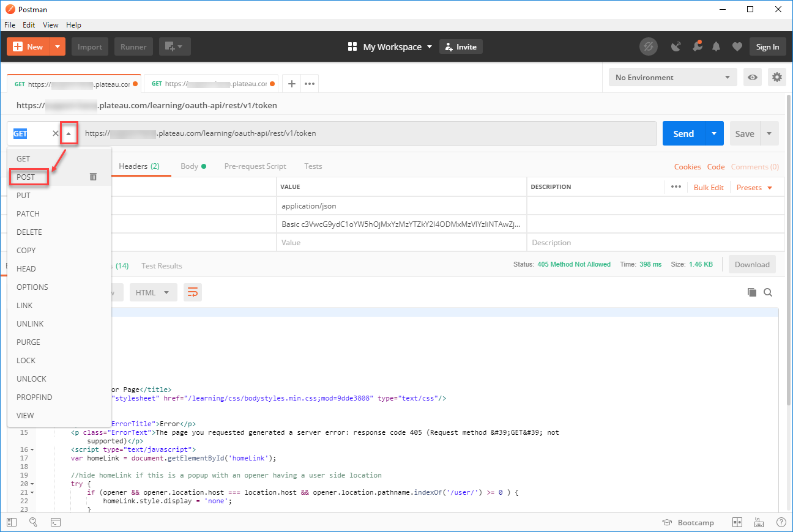Select POST from the method list

pyautogui.click(x=59, y=177)
